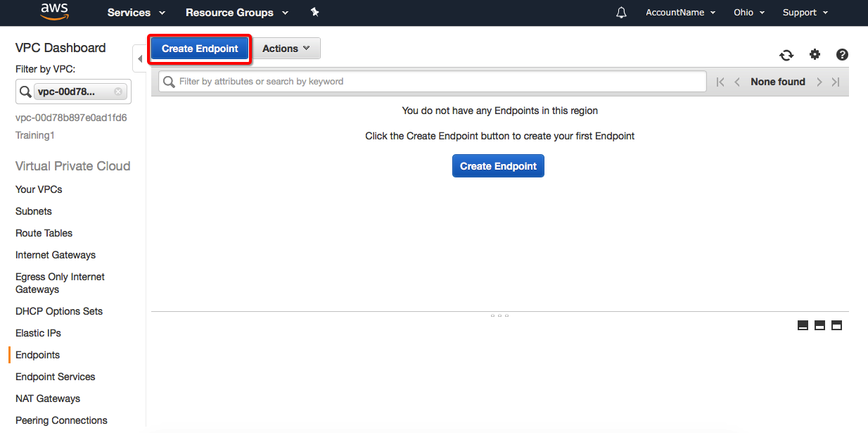The image size is (868, 433).
Task: Open the Actions dropdown button
Action: (x=286, y=49)
